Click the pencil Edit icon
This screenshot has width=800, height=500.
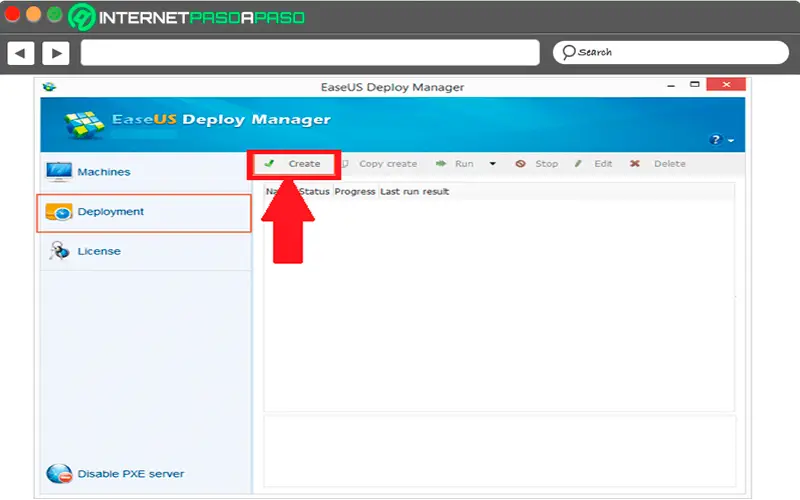click(x=578, y=164)
